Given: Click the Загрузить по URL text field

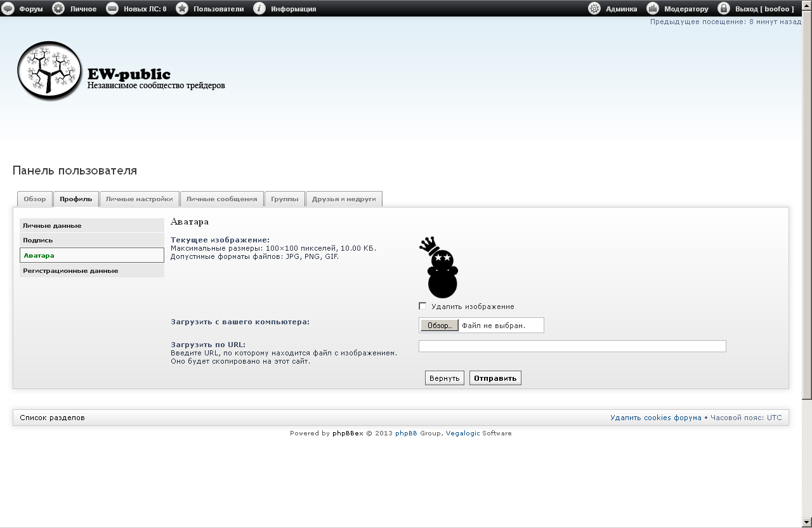Looking at the screenshot, I should pos(572,346).
